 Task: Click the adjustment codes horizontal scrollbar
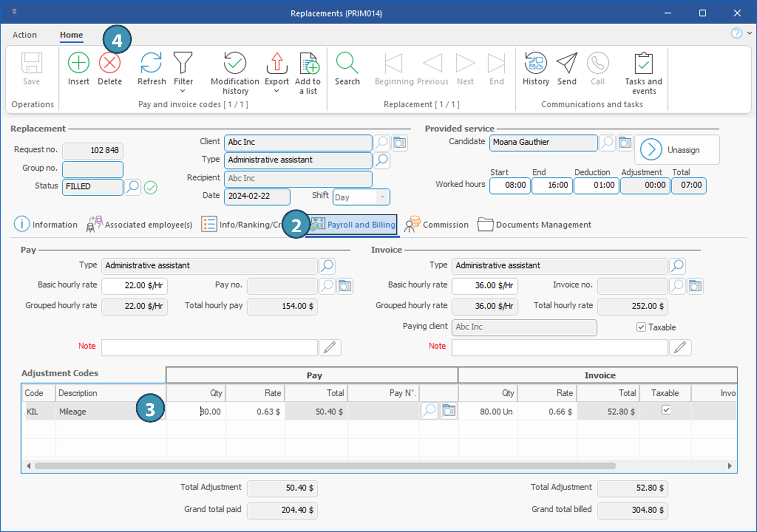[325, 466]
